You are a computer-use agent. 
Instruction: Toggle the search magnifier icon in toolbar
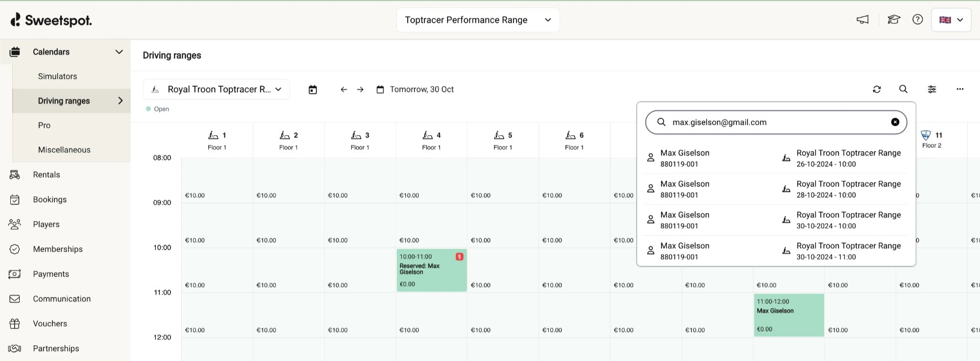tap(904, 89)
